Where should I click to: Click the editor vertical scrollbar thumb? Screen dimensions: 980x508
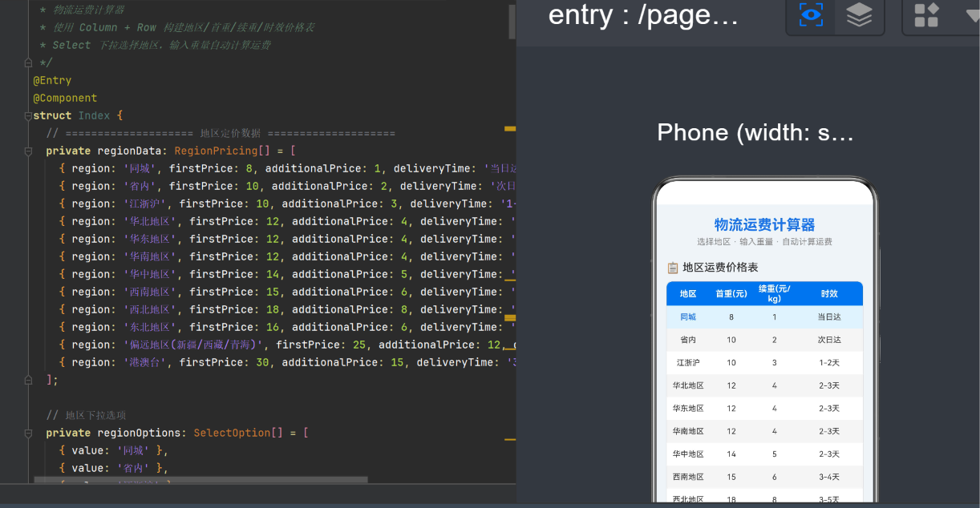click(512, 22)
